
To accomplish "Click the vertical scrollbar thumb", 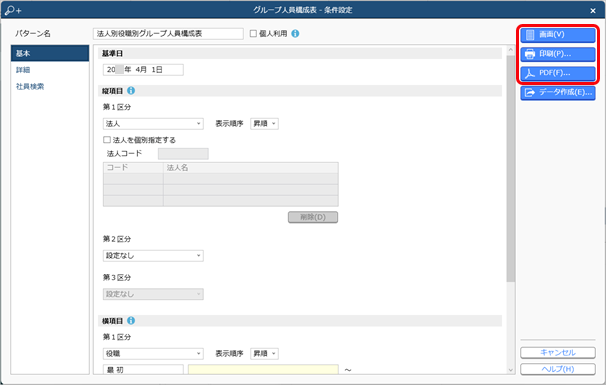I will (x=511, y=169).
